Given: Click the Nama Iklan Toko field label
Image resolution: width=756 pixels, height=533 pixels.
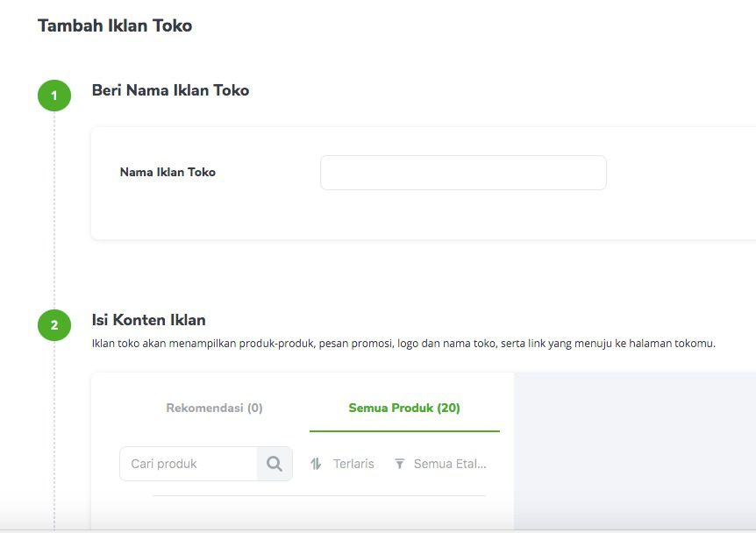Looking at the screenshot, I should (x=168, y=172).
